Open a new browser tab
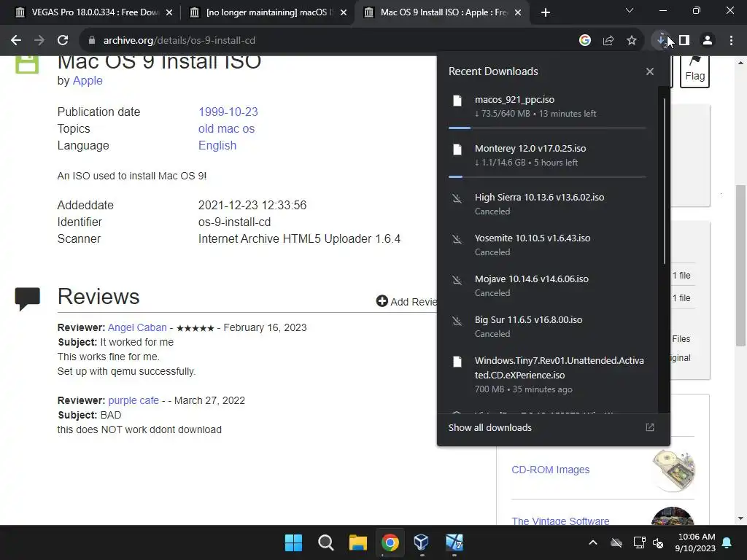747x560 pixels. coord(546,12)
